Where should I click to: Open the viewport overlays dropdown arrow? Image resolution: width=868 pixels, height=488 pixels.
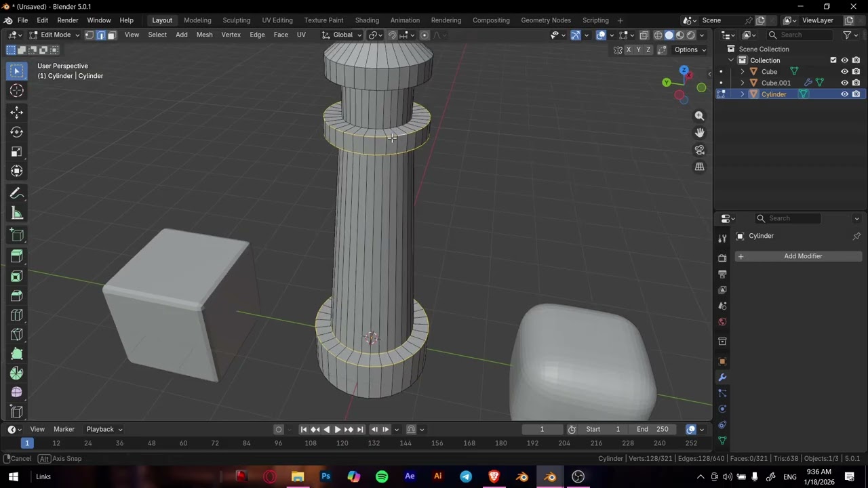point(612,35)
